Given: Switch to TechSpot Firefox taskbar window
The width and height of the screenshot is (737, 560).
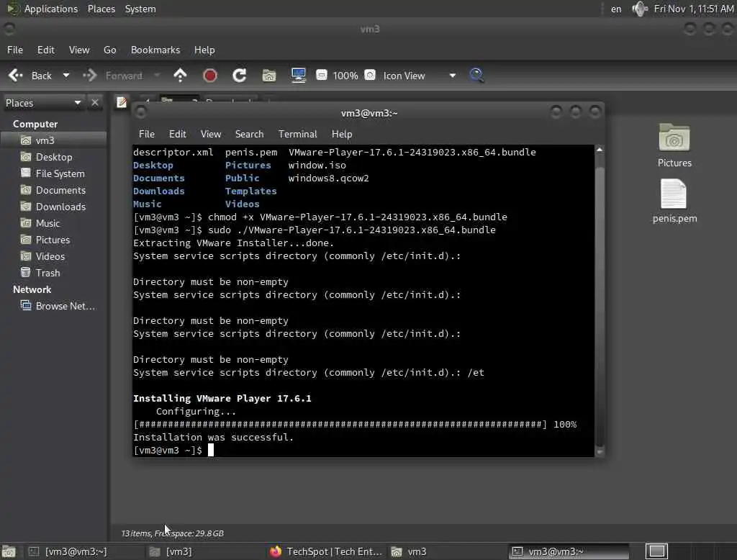Looking at the screenshot, I should pos(326,551).
